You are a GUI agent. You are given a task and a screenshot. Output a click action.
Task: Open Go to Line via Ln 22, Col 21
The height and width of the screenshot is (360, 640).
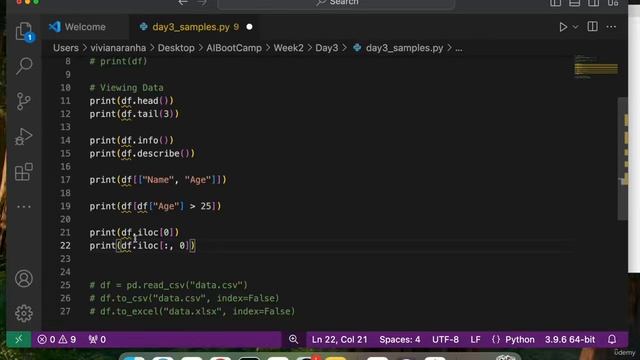pyautogui.click(x=340, y=340)
